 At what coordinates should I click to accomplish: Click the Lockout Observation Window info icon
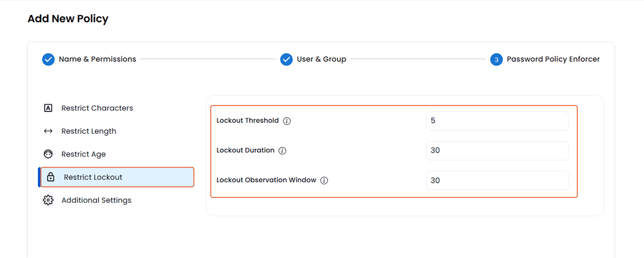[324, 180]
